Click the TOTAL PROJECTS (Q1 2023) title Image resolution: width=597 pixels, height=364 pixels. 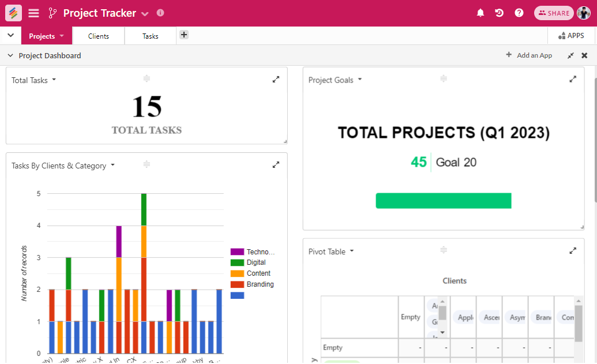(x=444, y=133)
